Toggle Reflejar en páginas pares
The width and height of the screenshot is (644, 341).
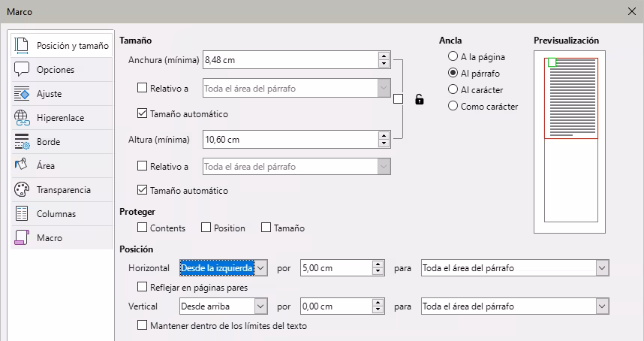click(143, 287)
